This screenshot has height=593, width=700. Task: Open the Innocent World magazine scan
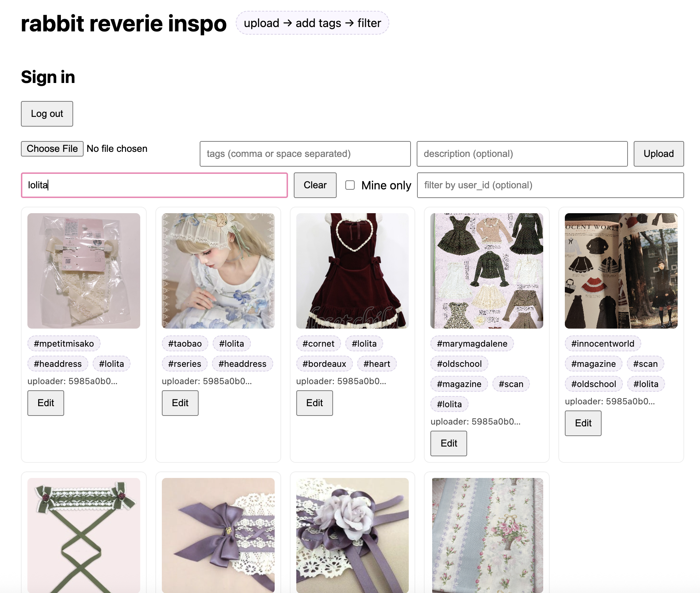coord(621,271)
